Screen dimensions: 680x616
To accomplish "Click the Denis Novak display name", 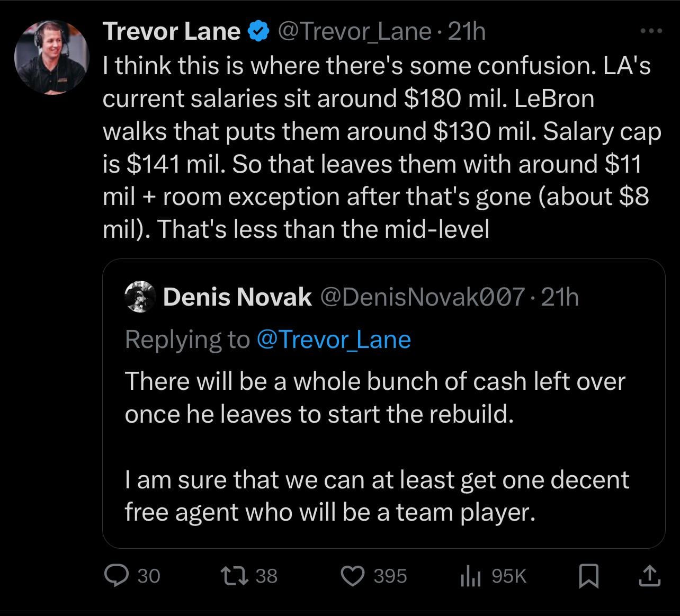I will pos(237,297).
